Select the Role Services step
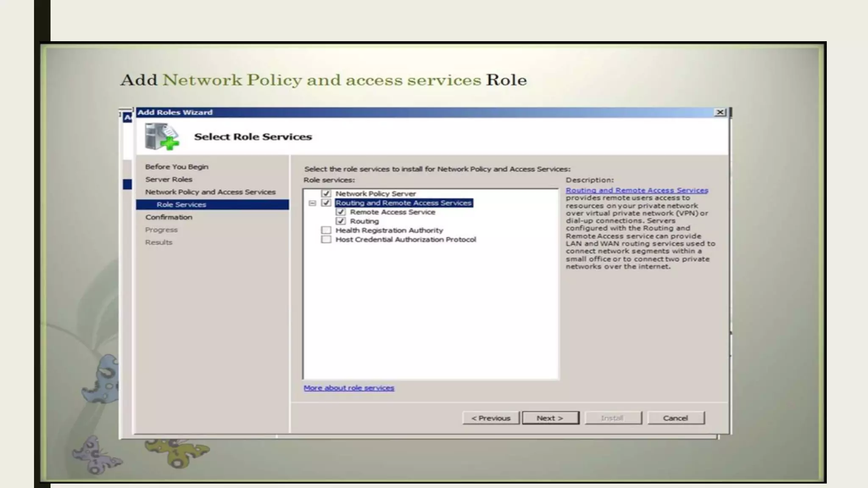Viewport: 868px width, 488px height. coord(181,205)
